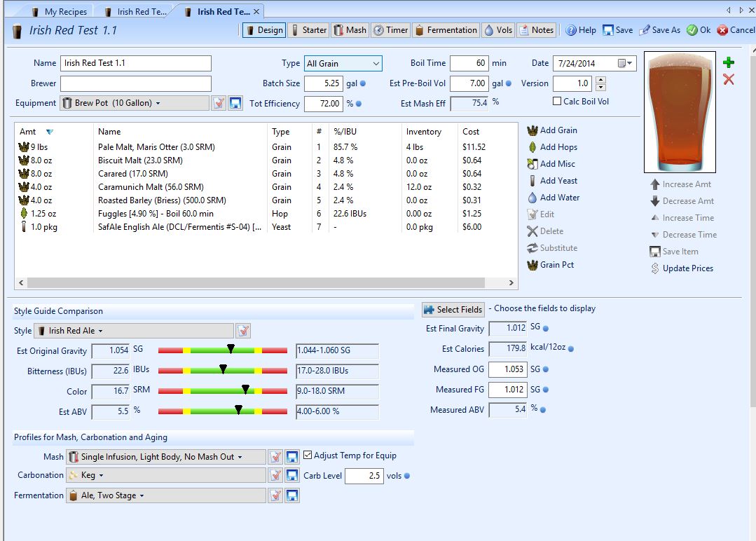
Task: Click Add Grain
Action: coord(552,130)
